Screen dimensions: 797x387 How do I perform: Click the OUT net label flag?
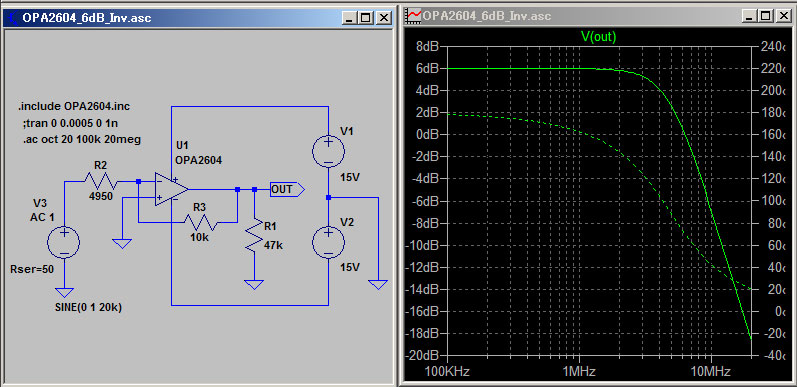(x=287, y=189)
